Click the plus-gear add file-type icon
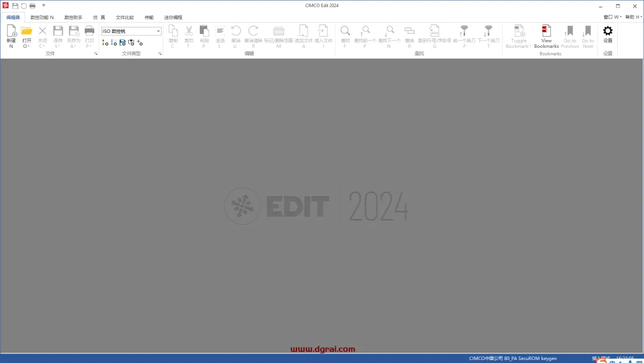 pyautogui.click(x=140, y=43)
